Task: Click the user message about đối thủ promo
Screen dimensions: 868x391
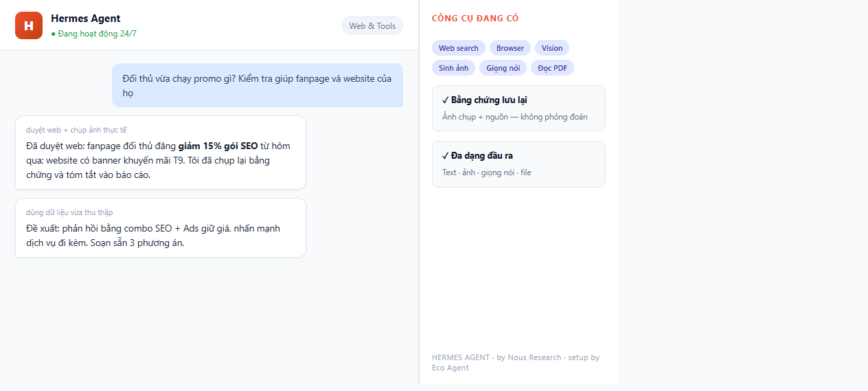Action: click(258, 85)
